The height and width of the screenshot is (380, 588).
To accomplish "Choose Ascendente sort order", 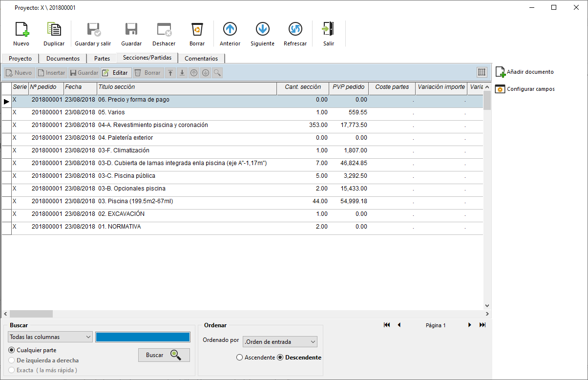I will (x=256, y=358).
